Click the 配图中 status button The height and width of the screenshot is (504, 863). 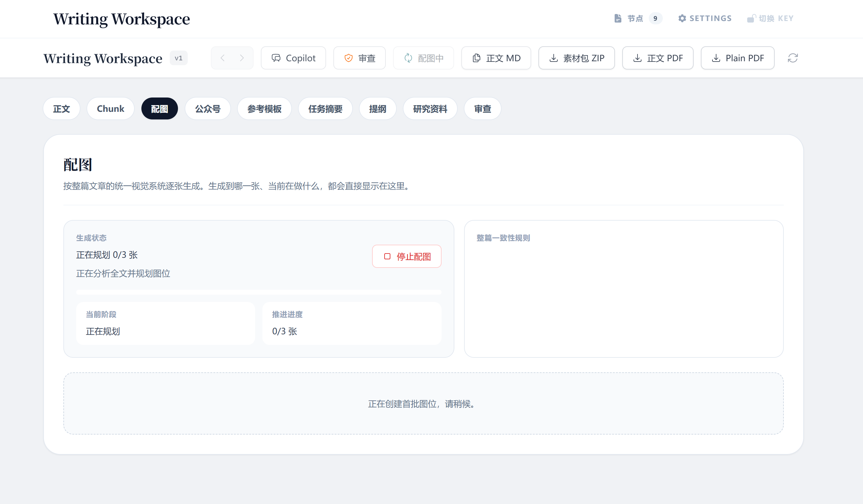[423, 58]
